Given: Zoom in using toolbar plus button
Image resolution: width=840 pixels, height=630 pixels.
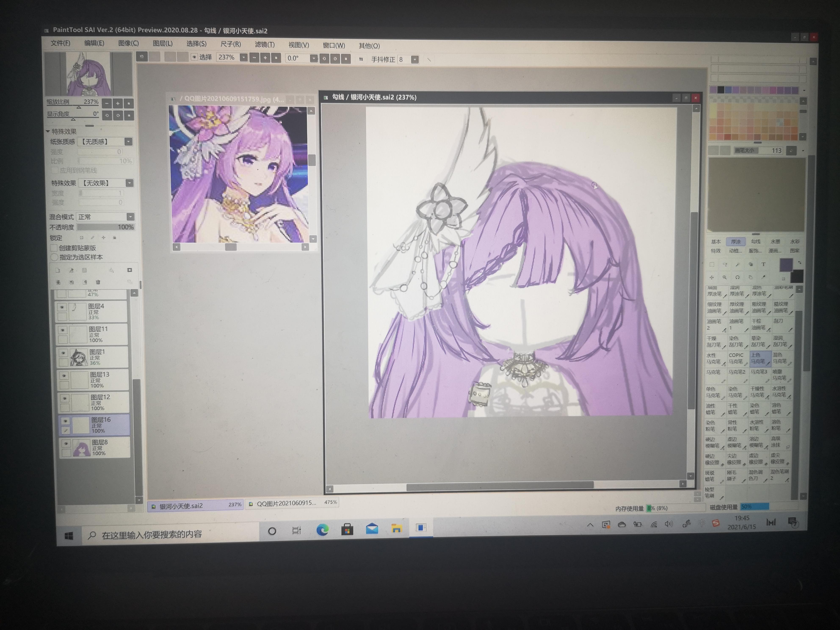Looking at the screenshot, I should click(x=265, y=58).
